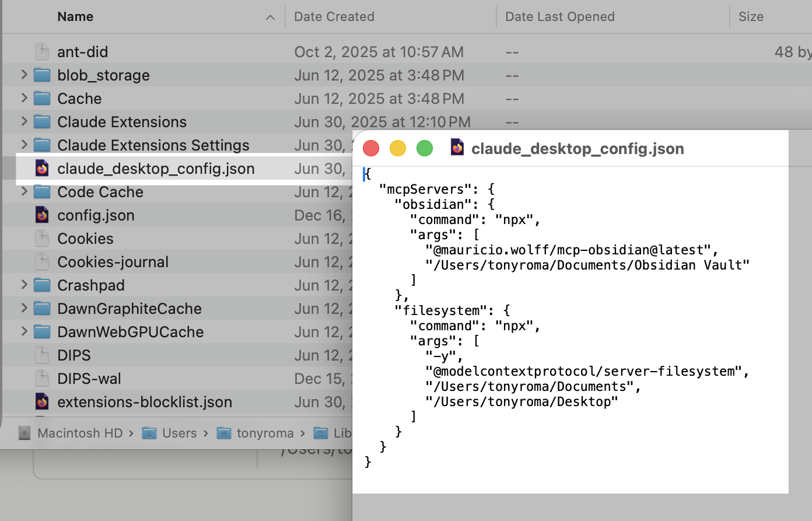The width and height of the screenshot is (812, 521).
Task: Go to Users in path bar
Action: pyautogui.click(x=180, y=433)
